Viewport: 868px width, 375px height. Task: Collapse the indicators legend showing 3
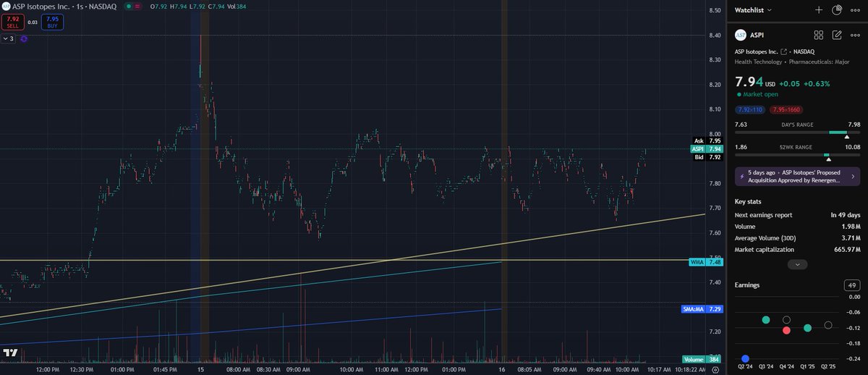click(9, 38)
